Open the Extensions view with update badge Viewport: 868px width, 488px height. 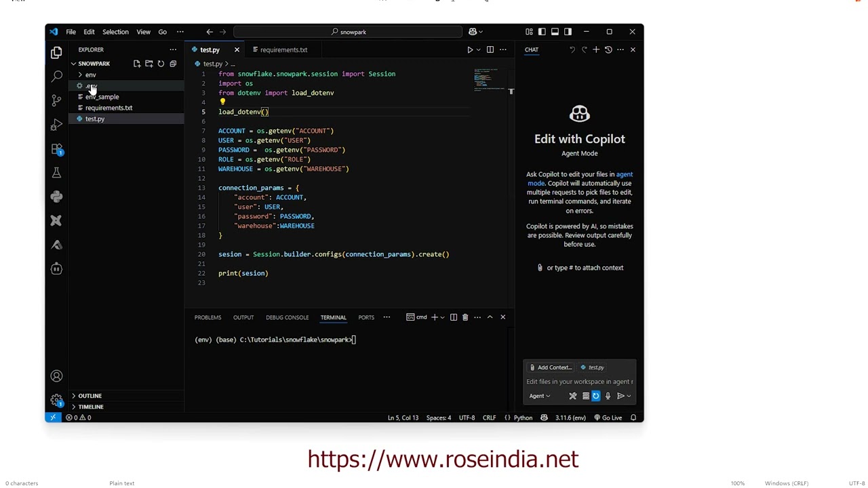tap(56, 149)
